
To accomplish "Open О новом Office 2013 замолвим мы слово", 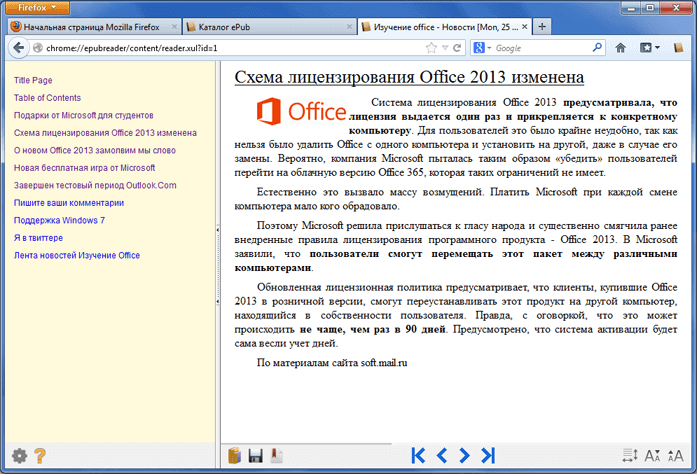I will 95,150.
